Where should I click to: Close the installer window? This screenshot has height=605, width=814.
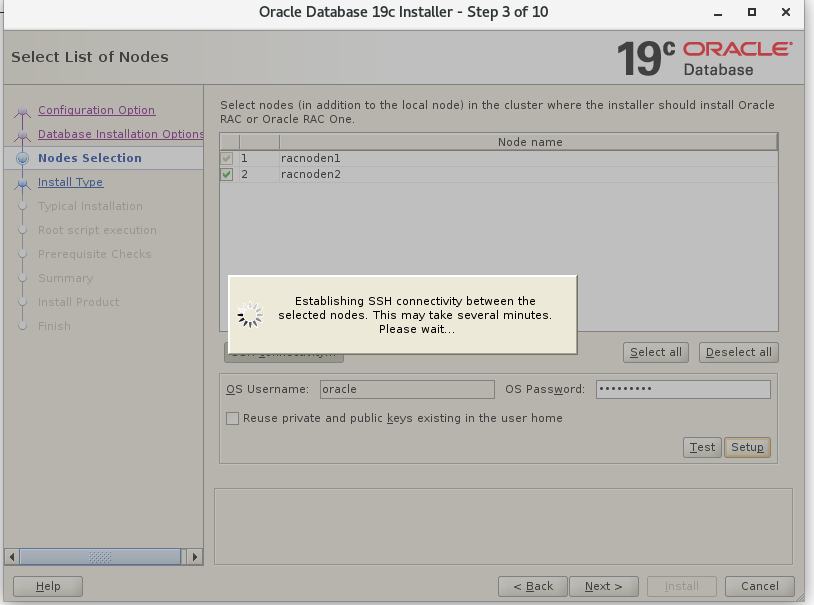786,12
